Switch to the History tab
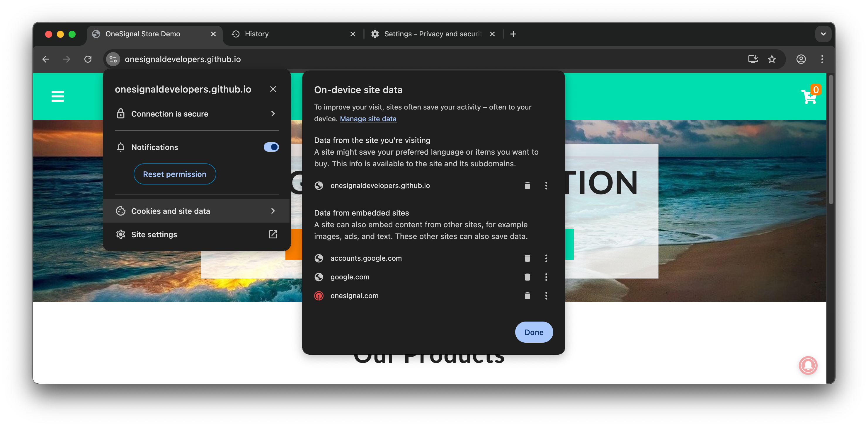868x427 pixels. coord(293,34)
